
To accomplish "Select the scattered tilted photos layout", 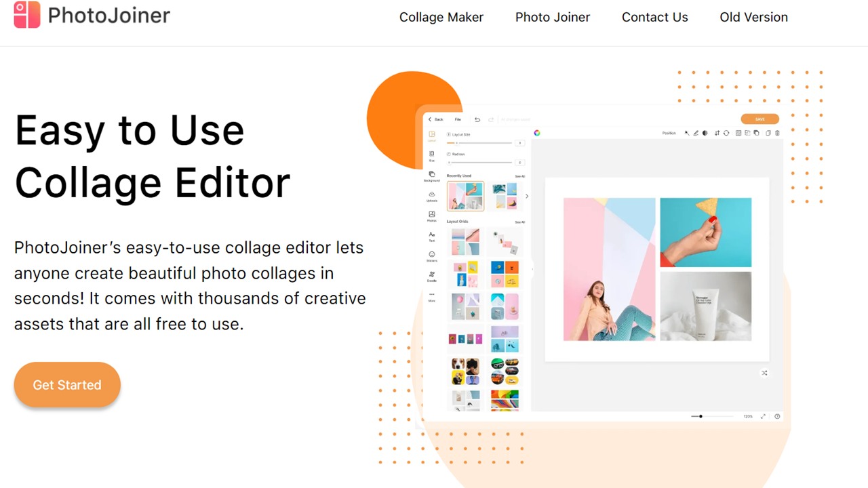I will [x=505, y=241].
